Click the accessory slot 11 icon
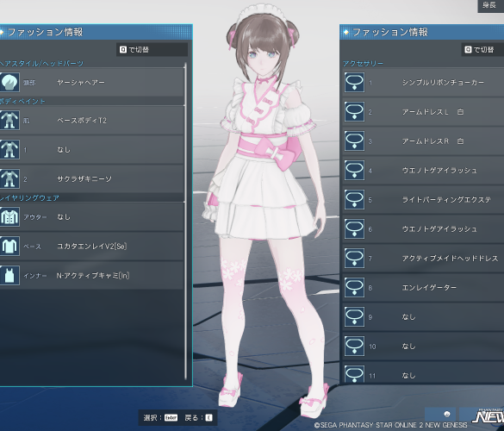 pyautogui.click(x=354, y=374)
